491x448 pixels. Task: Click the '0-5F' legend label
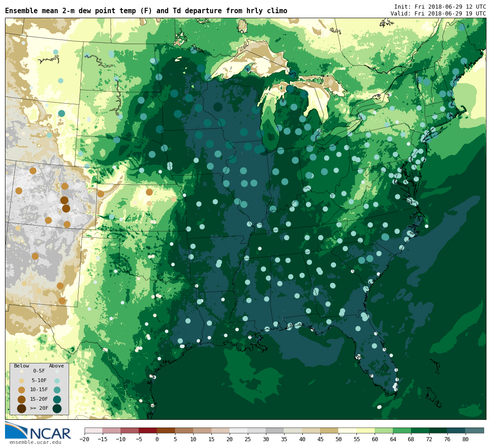click(x=39, y=371)
